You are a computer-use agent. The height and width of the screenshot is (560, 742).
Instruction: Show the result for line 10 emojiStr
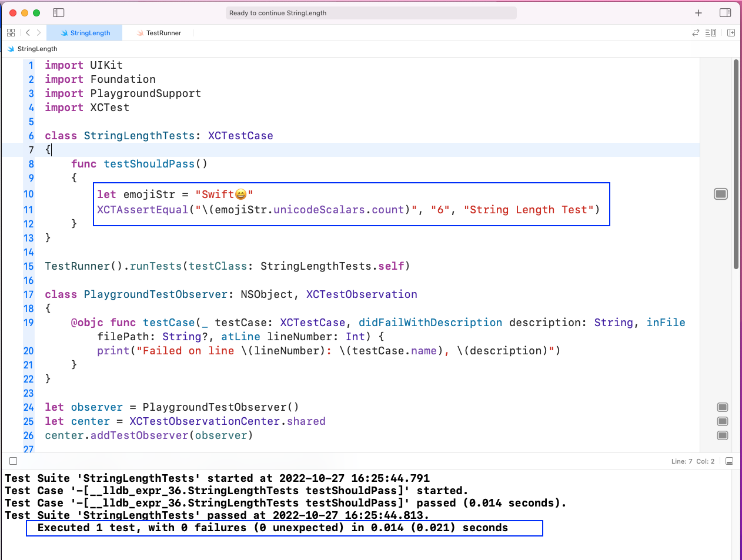click(721, 194)
